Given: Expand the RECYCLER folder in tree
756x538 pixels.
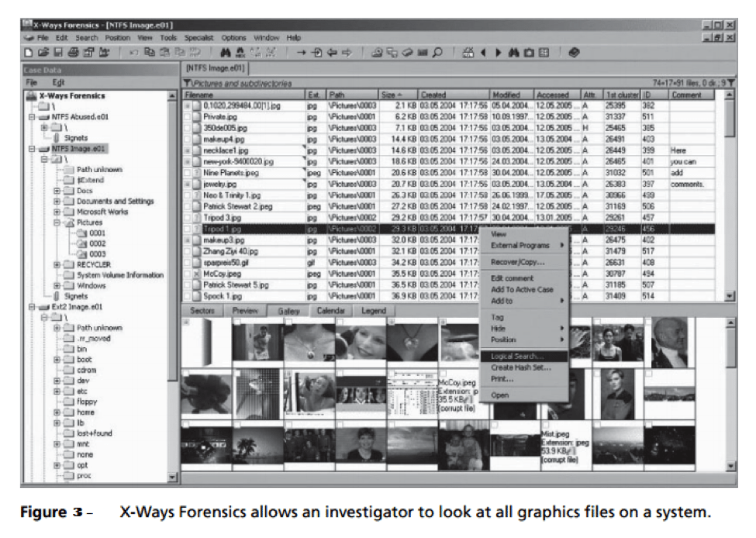Looking at the screenshot, I should [57, 265].
